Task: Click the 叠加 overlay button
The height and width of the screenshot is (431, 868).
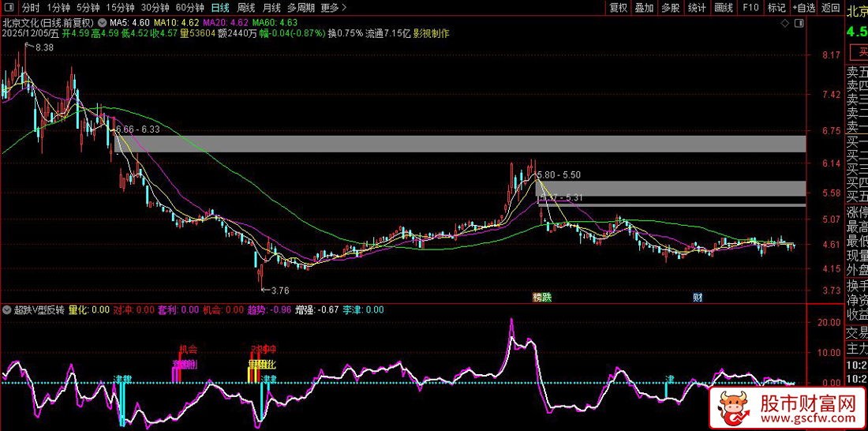Action: 645,8
